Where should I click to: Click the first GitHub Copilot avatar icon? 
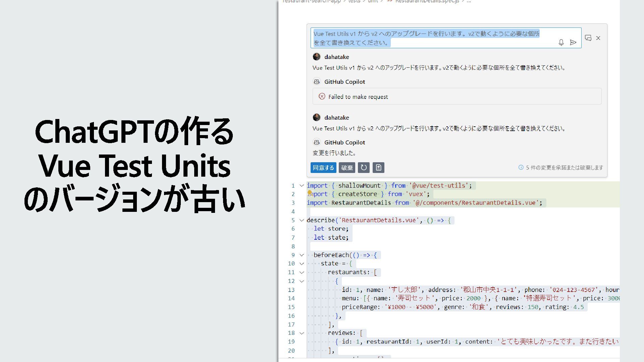tap(316, 81)
